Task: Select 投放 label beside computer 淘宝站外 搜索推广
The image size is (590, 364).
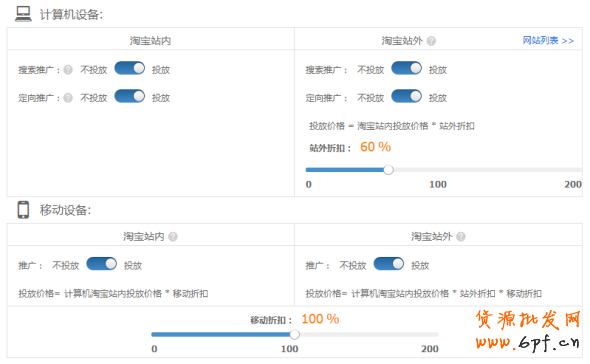Action: tap(438, 70)
